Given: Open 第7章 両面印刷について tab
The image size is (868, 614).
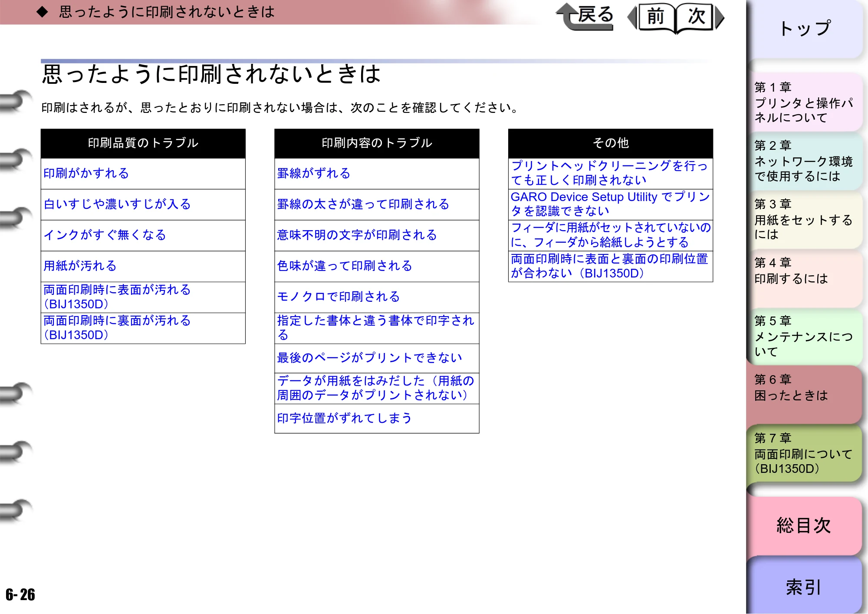Looking at the screenshot, I should 806,453.
